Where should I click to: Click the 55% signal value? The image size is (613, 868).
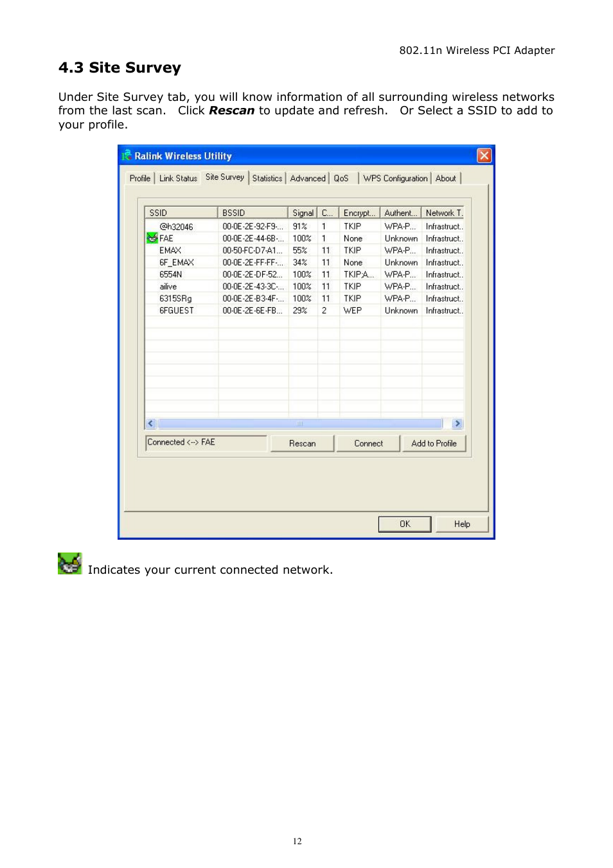(x=300, y=251)
